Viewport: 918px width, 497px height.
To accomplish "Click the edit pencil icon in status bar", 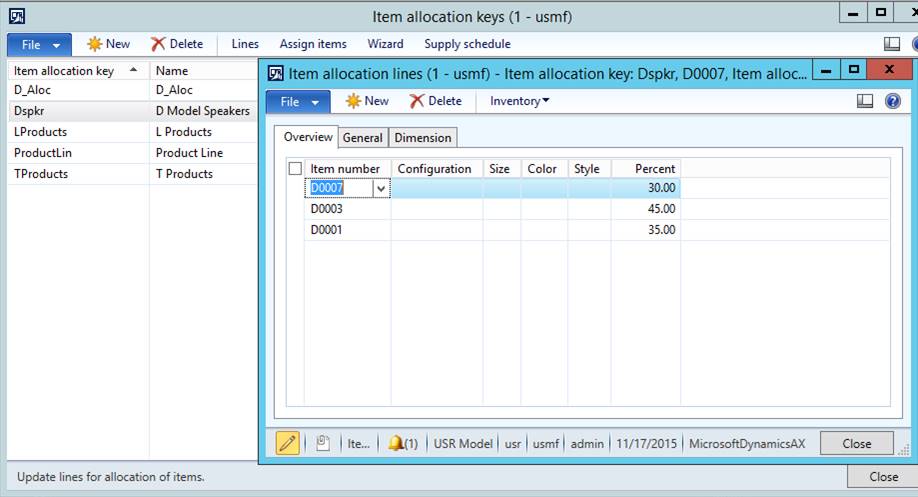I will coord(287,443).
